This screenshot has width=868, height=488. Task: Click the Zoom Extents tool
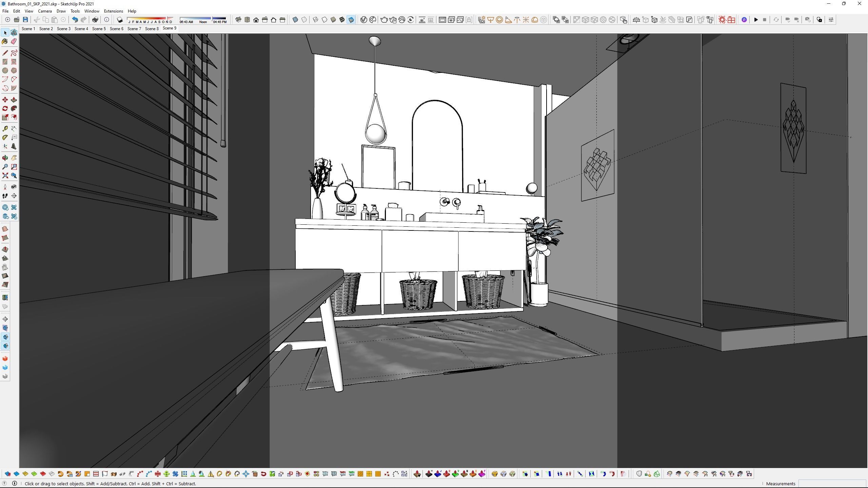point(5,176)
